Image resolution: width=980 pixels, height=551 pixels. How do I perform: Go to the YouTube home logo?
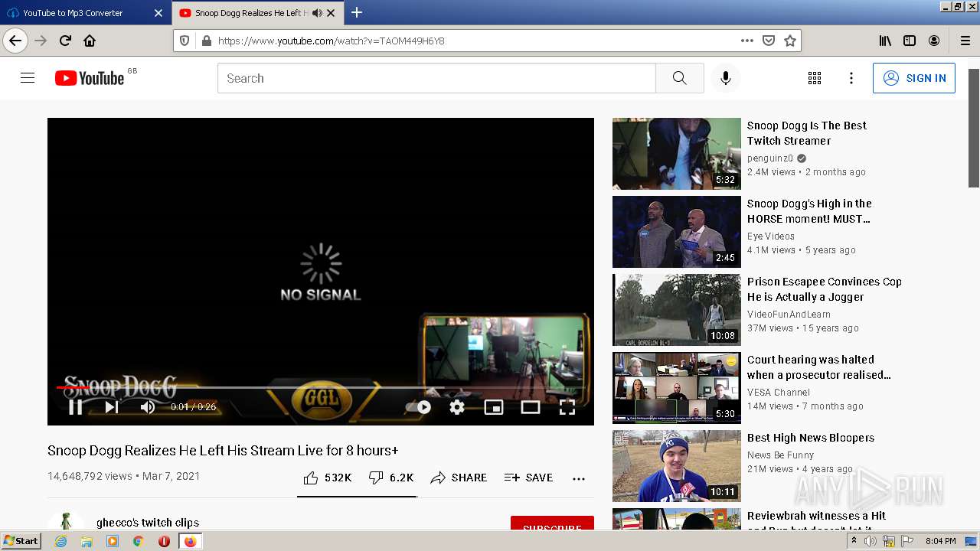click(90, 78)
